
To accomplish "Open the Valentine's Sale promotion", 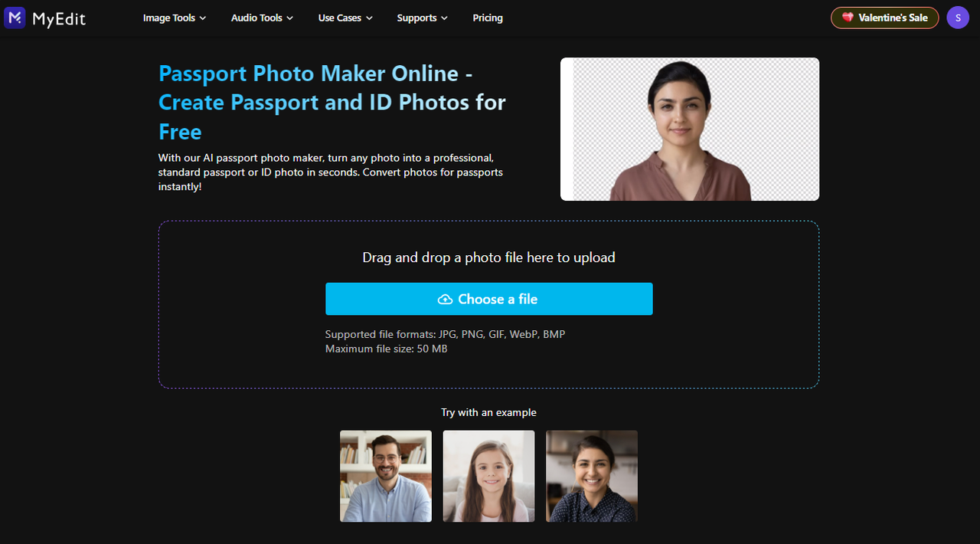I will (x=885, y=18).
